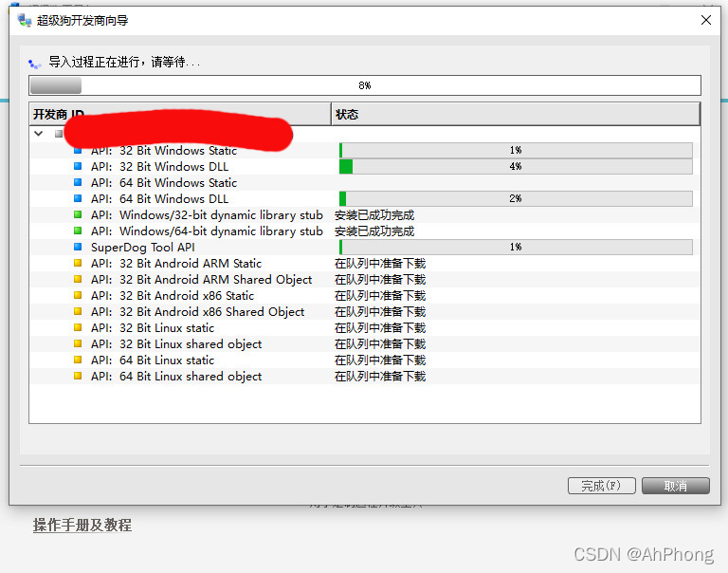Click the blue icon beside 64 Bit Windows Static
This screenshot has width=728, height=573.
pos(78,182)
